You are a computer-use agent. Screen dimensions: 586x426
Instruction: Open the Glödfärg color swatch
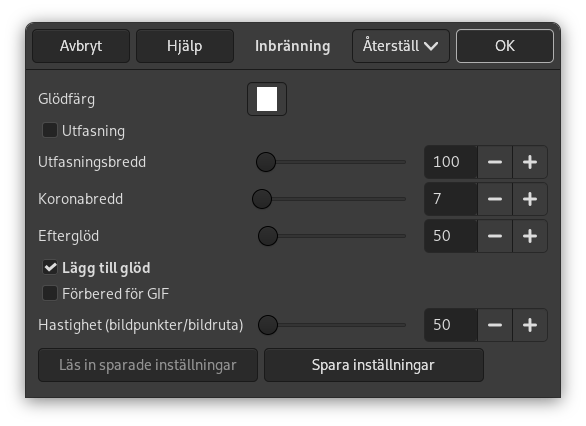(x=267, y=99)
